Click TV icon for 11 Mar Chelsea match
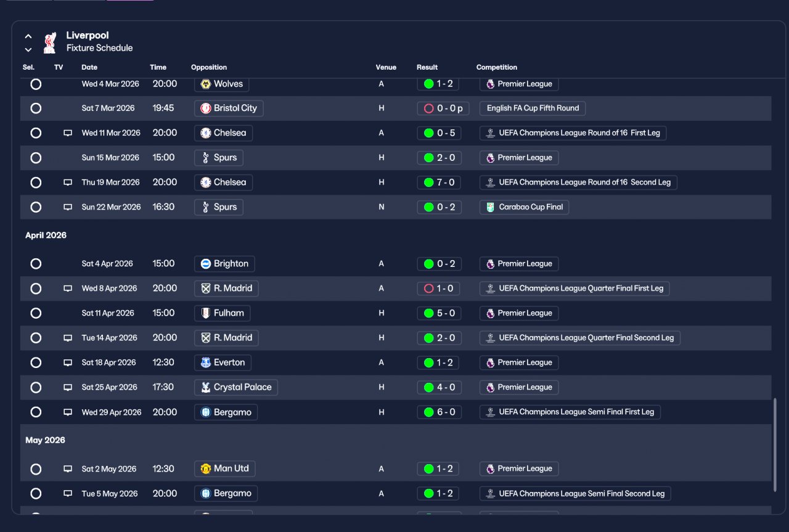The height and width of the screenshot is (532, 789). pyautogui.click(x=68, y=133)
